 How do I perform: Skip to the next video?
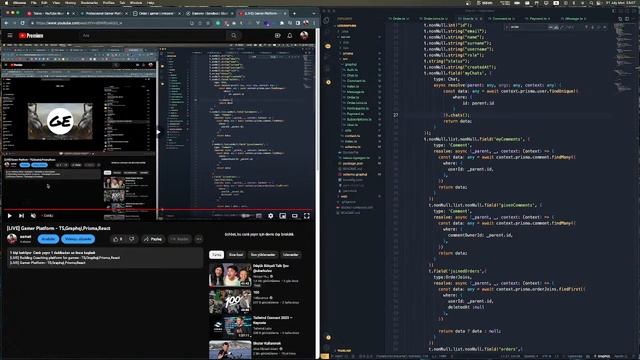(x=21, y=216)
